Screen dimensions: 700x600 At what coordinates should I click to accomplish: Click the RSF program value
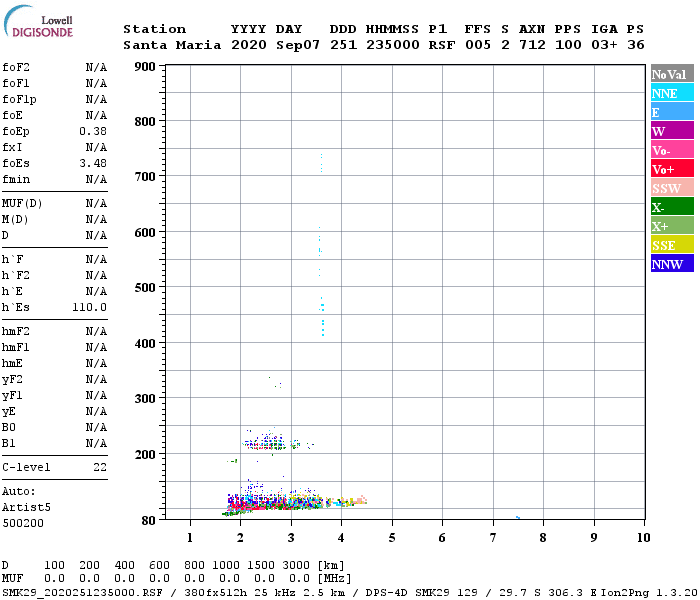coord(442,45)
